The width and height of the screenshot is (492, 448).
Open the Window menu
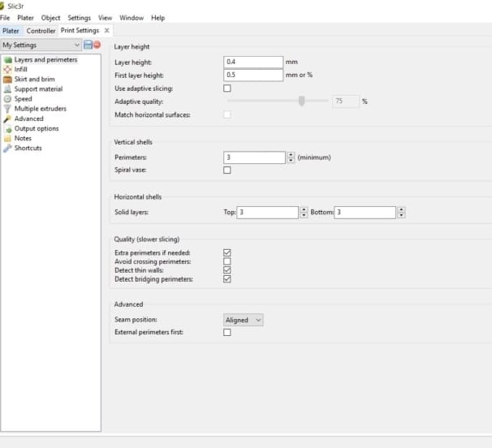click(132, 18)
